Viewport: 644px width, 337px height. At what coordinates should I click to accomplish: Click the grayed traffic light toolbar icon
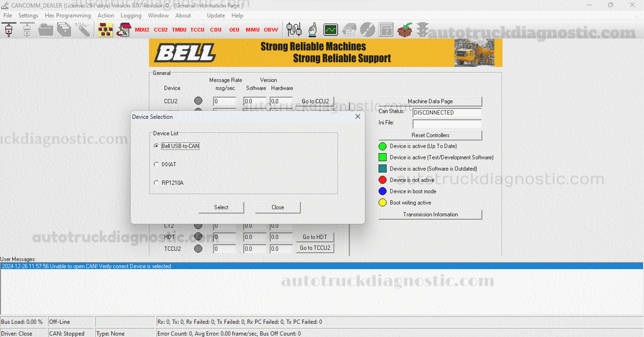tap(422, 30)
